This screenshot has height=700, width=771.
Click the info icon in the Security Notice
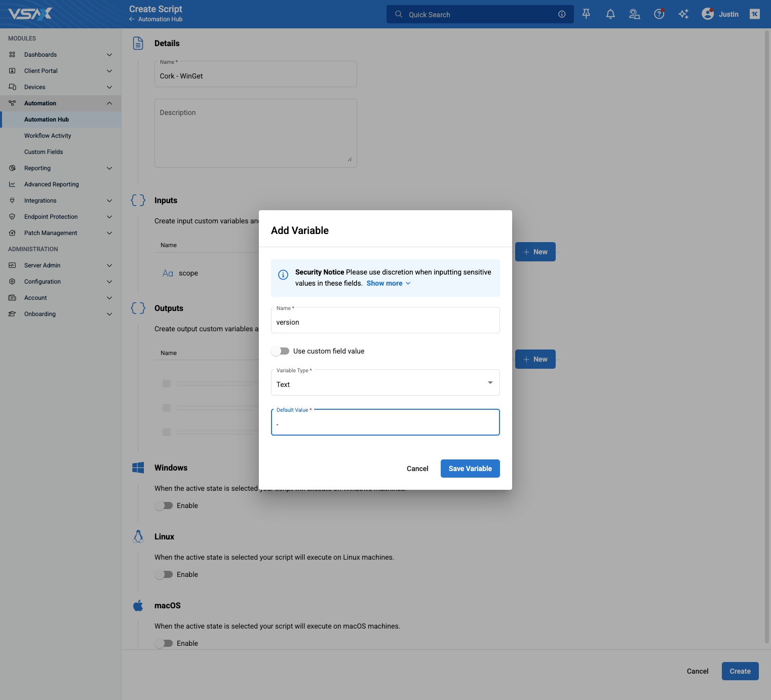tap(283, 275)
